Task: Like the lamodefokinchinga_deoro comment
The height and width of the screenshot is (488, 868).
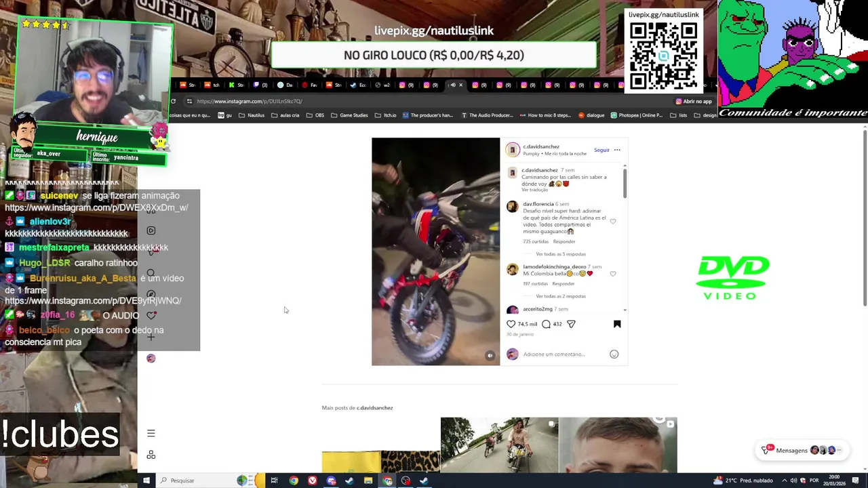Action: point(613,274)
